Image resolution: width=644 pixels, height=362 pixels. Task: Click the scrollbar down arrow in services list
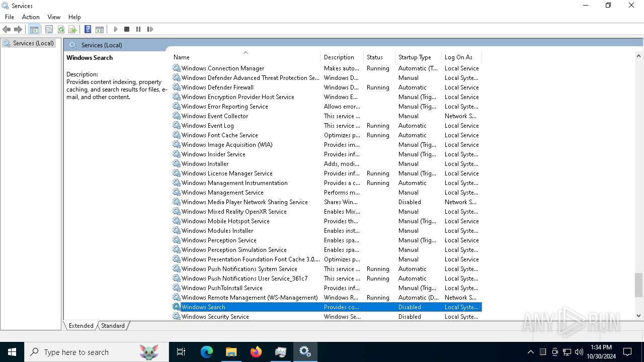[638, 316]
